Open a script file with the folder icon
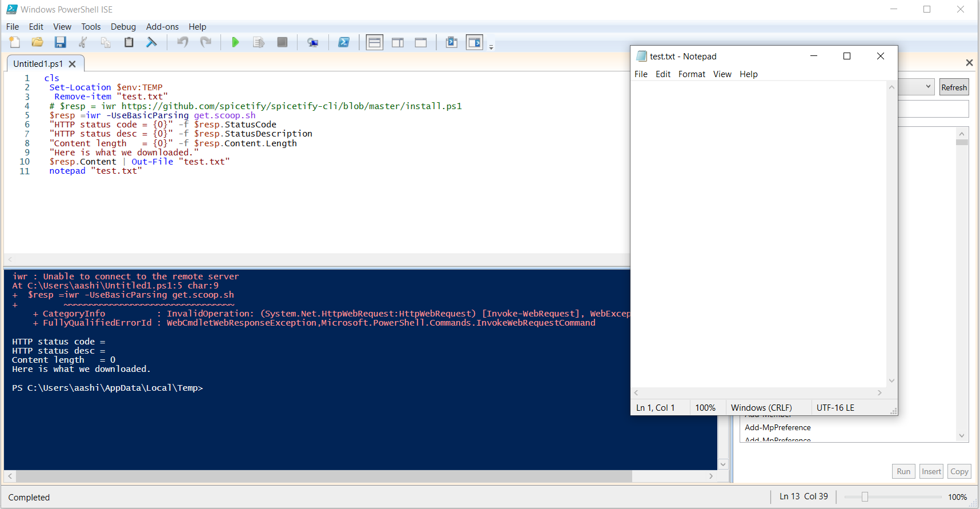 (x=38, y=42)
